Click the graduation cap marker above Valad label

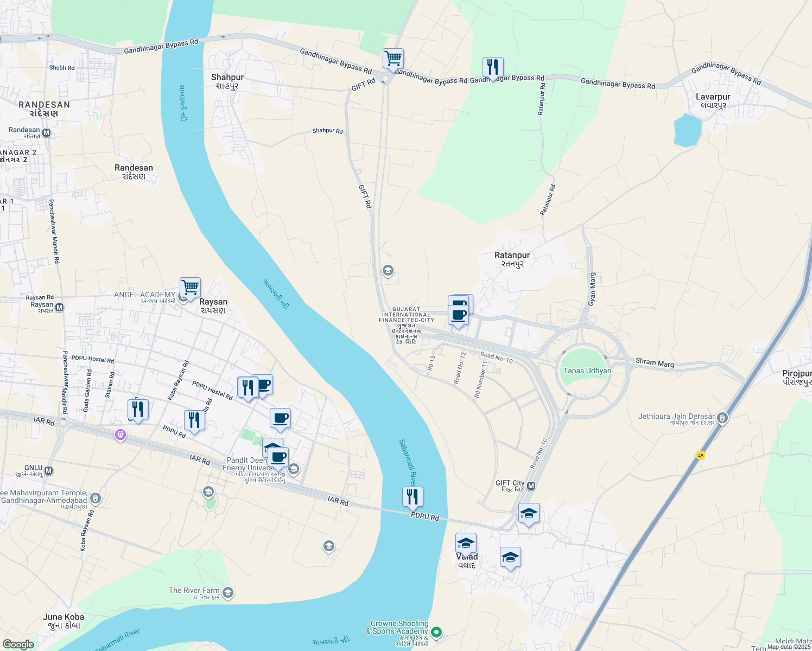pyautogui.click(x=466, y=543)
